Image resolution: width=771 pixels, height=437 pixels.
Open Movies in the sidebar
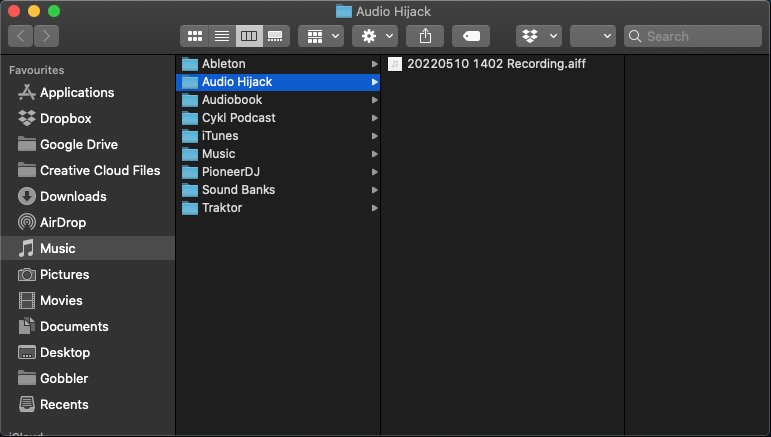[x=88, y=300]
